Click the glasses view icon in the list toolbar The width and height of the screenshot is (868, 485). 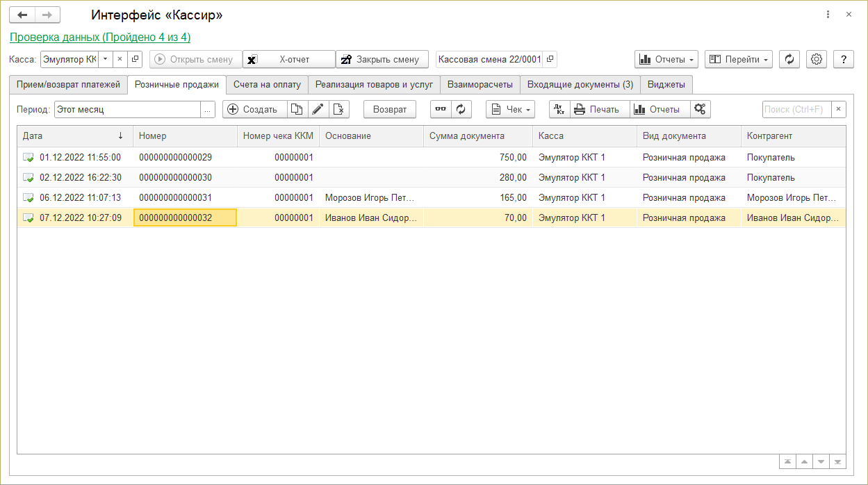pyautogui.click(x=441, y=109)
